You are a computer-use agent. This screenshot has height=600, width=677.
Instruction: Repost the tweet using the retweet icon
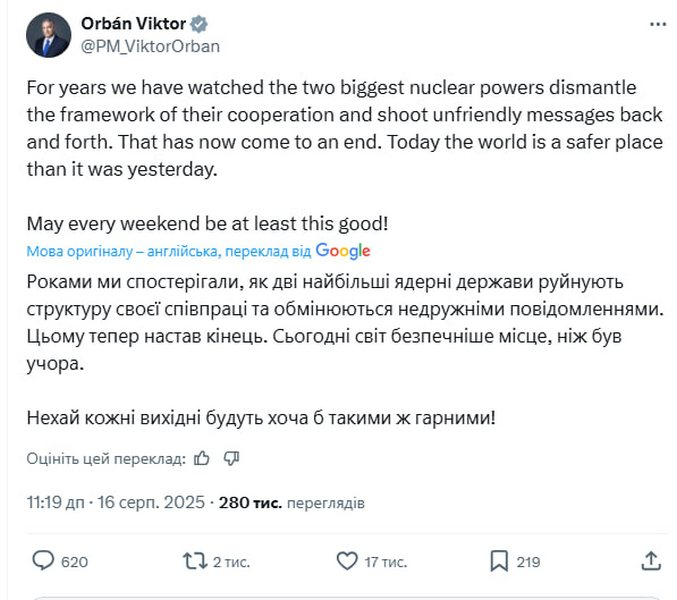(x=195, y=561)
